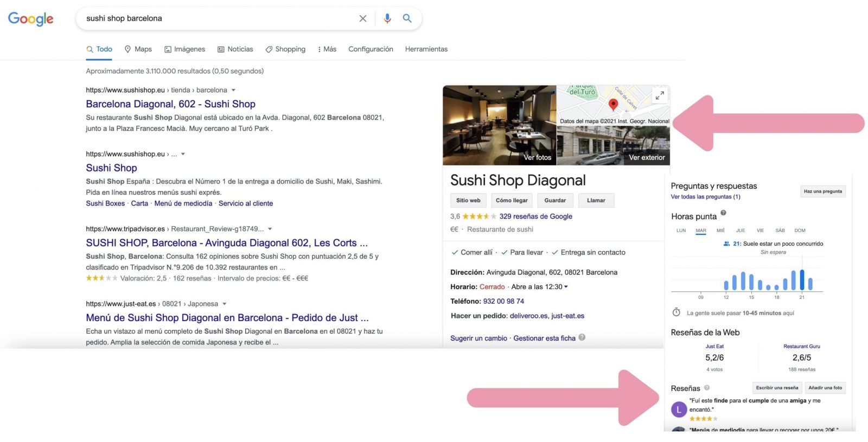Click Gestionar esta ficha link
868x442 pixels.
[544, 338]
